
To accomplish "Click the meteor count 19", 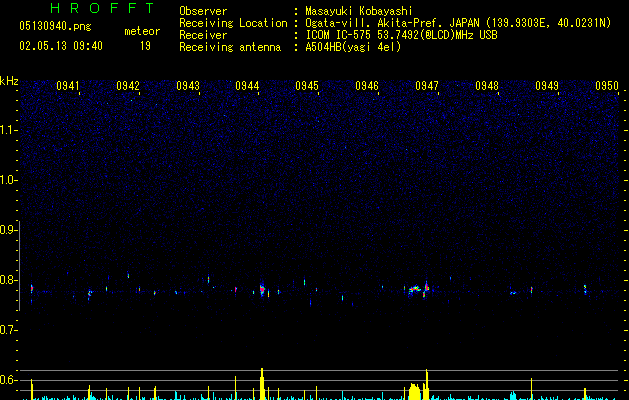I will click(145, 46).
